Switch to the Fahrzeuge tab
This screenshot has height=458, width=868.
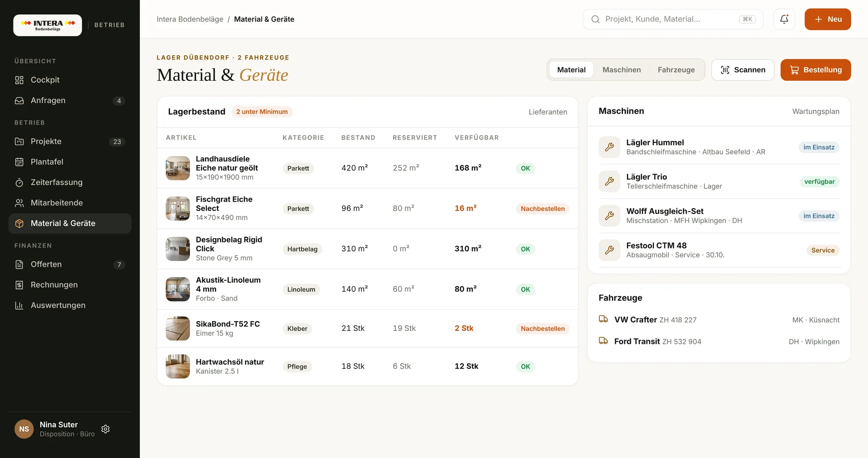coord(676,70)
